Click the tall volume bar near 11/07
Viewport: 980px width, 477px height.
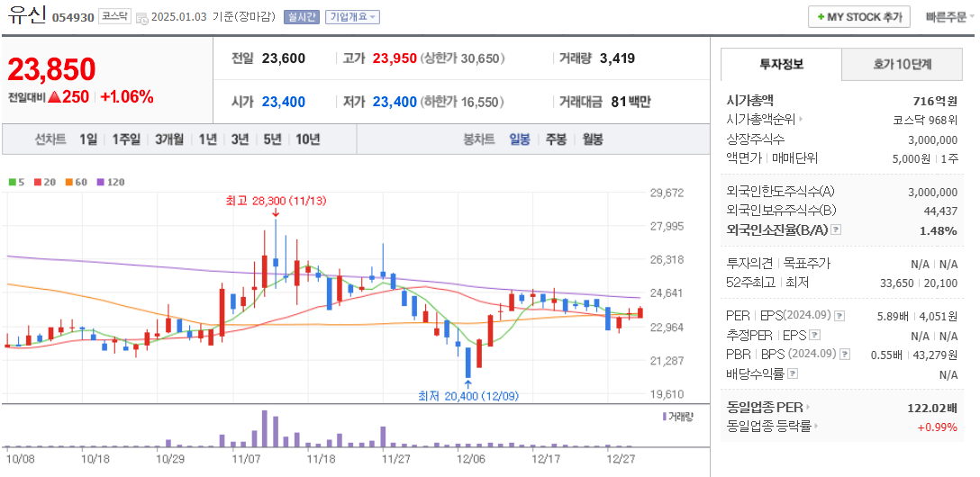click(x=265, y=428)
